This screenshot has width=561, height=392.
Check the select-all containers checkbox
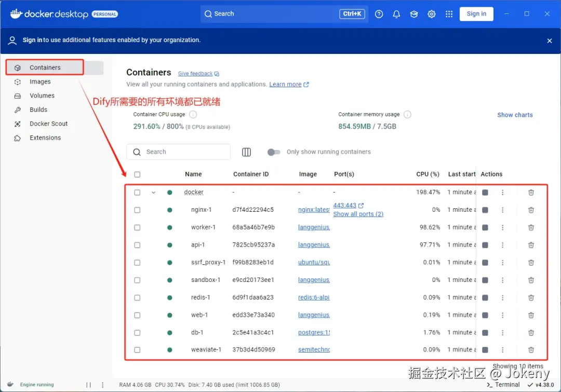click(137, 174)
